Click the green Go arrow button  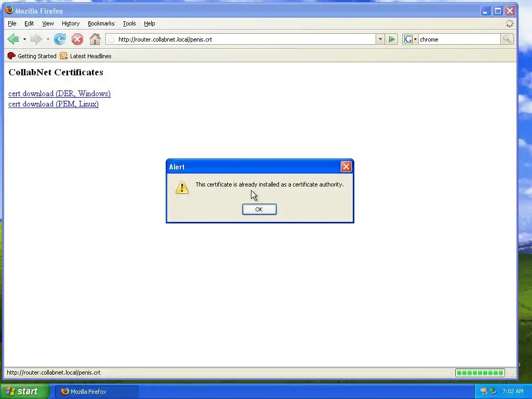coord(392,39)
